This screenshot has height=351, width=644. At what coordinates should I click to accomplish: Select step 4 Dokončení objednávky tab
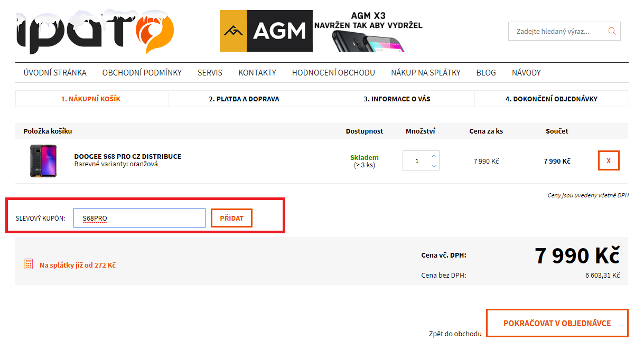[552, 99]
